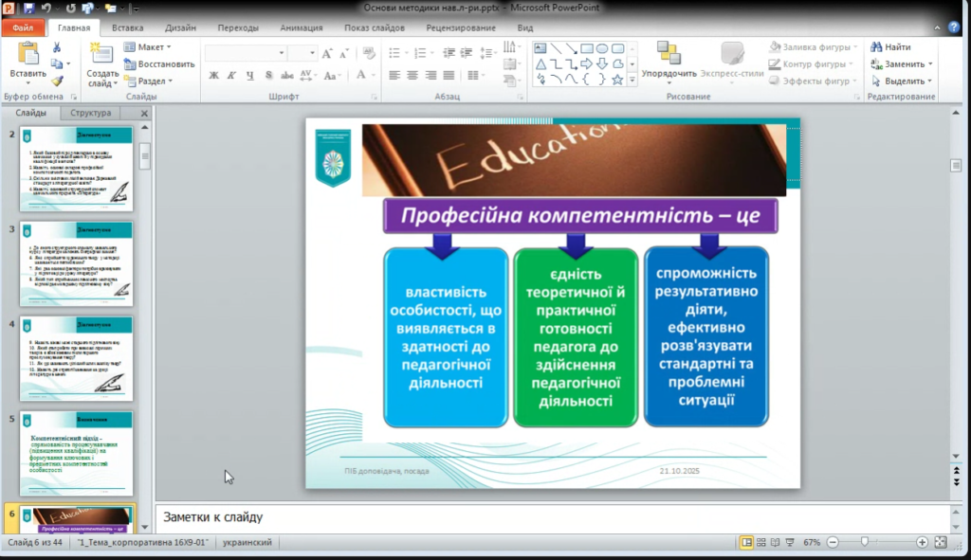This screenshot has width=971, height=560.
Task: Click the fit slide to window icon
Action: pos(940,542)
